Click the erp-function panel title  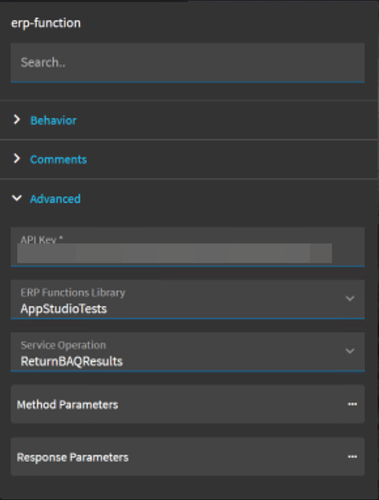(46, 23)
